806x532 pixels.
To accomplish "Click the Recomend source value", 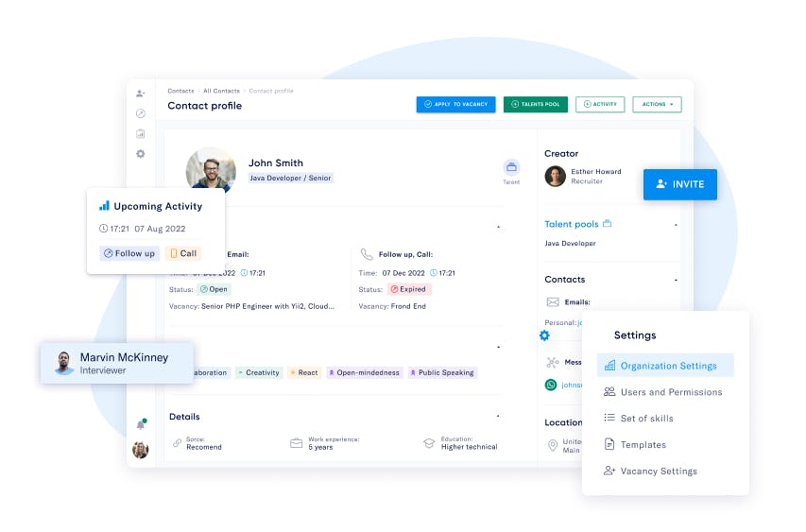I will pos(204,447).
